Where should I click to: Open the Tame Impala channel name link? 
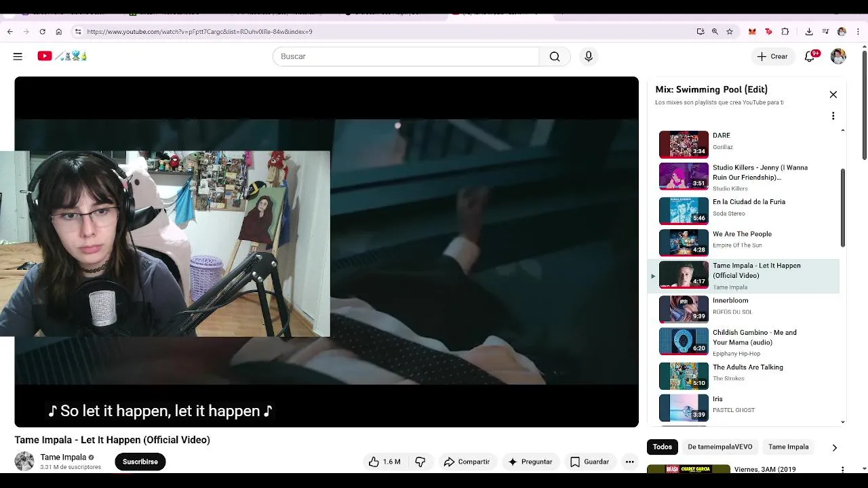click(x=63, y=457)
